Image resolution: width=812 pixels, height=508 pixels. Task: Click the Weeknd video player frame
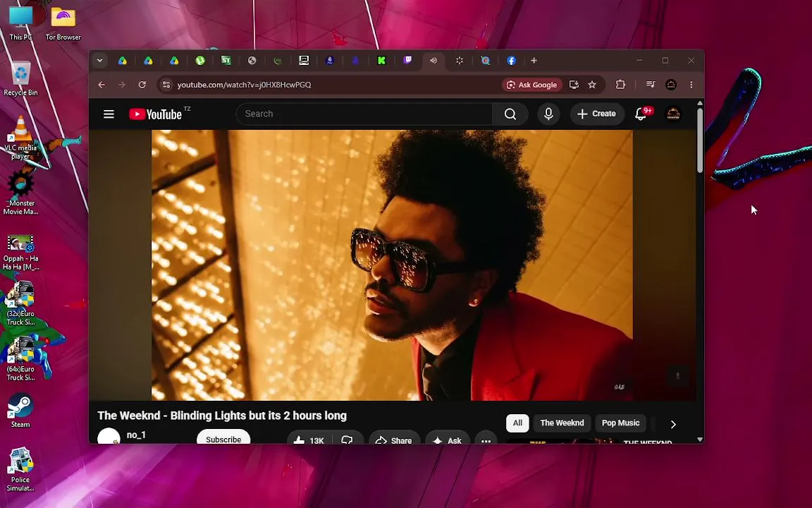coord(392,265)
